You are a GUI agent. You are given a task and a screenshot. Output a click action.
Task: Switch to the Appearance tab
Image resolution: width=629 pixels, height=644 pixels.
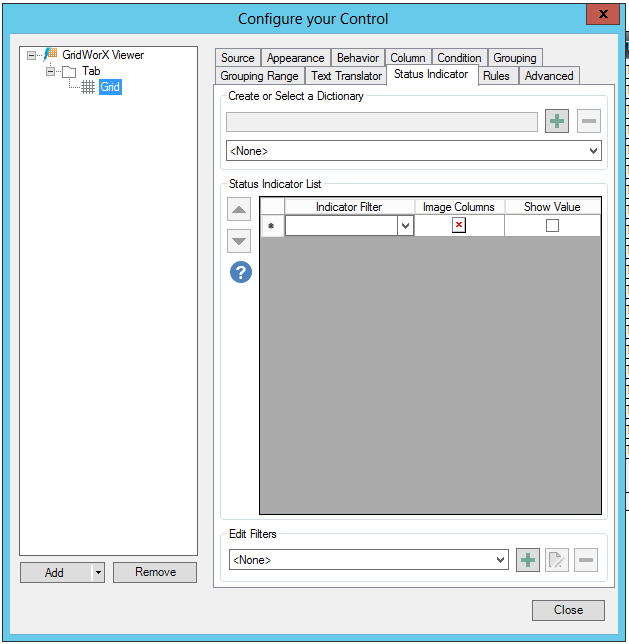(x=295, y=58)
